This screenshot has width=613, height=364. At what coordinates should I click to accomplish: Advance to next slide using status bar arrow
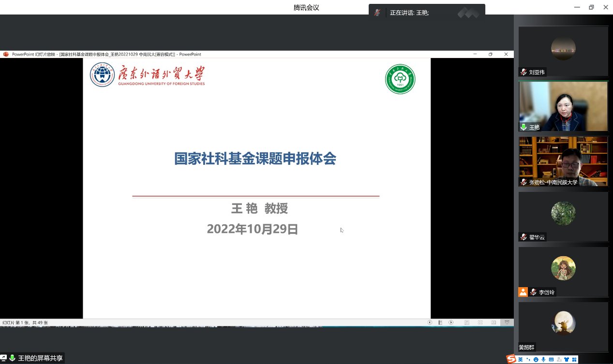pos(451,322)
